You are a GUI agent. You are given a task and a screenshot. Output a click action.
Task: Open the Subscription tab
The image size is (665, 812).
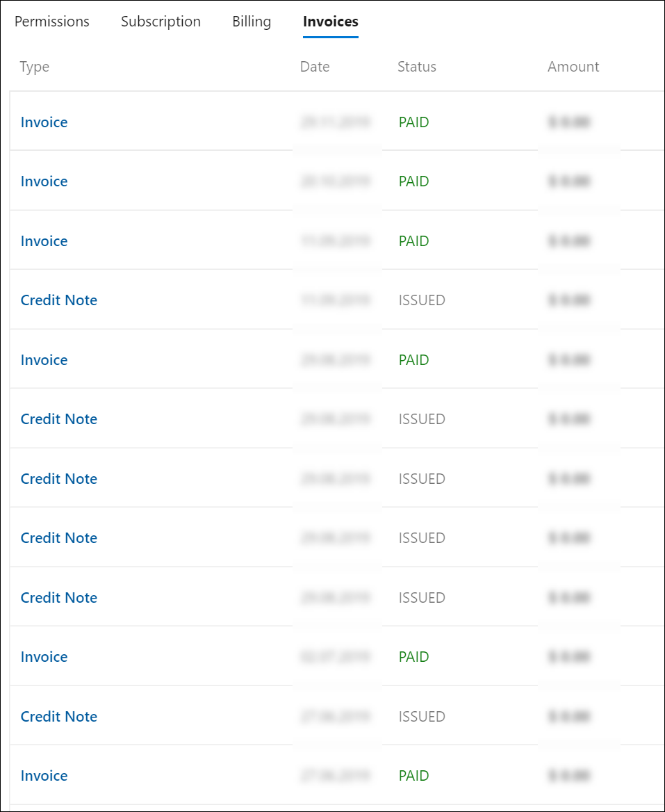[161, 22]
